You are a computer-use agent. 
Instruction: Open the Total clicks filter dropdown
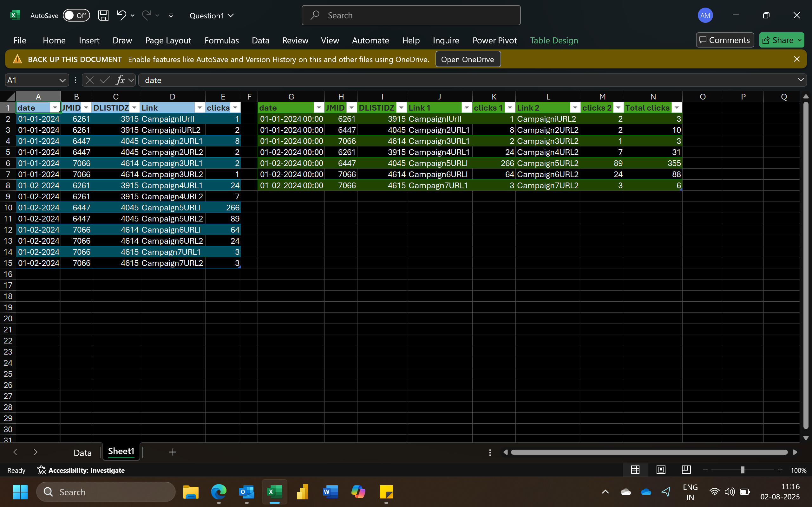[677, 108]
